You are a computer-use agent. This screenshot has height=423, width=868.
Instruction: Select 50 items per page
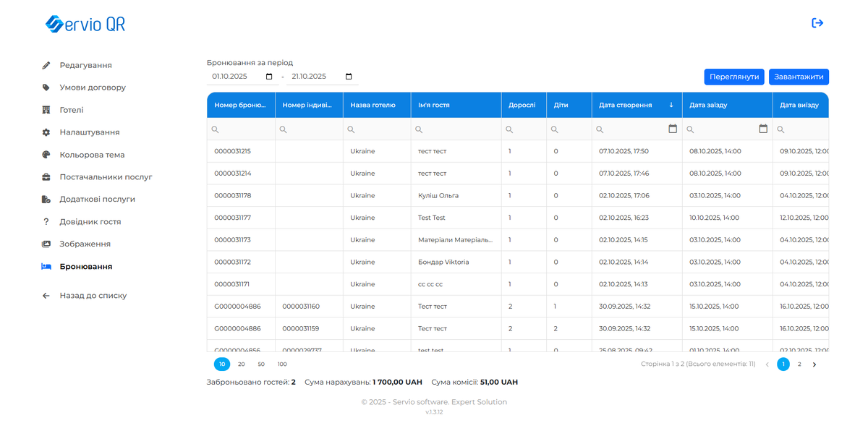click(261, 364)
